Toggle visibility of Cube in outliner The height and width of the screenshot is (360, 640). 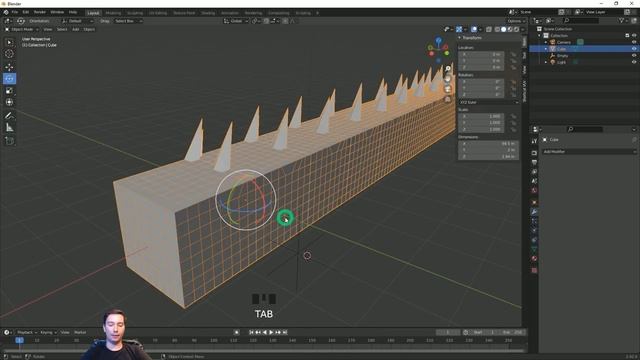click(x=634, y=49)
